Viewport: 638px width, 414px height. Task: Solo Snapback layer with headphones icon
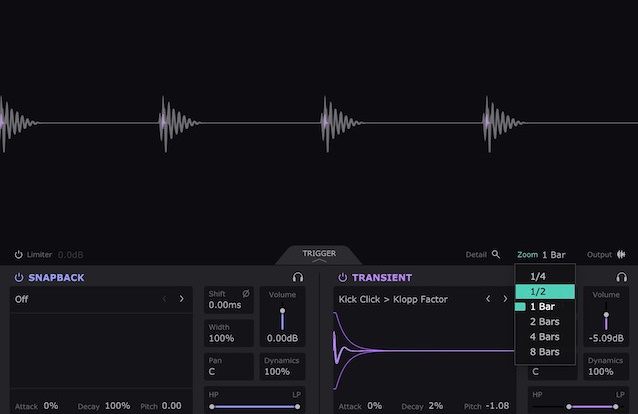tap(298, 277)
